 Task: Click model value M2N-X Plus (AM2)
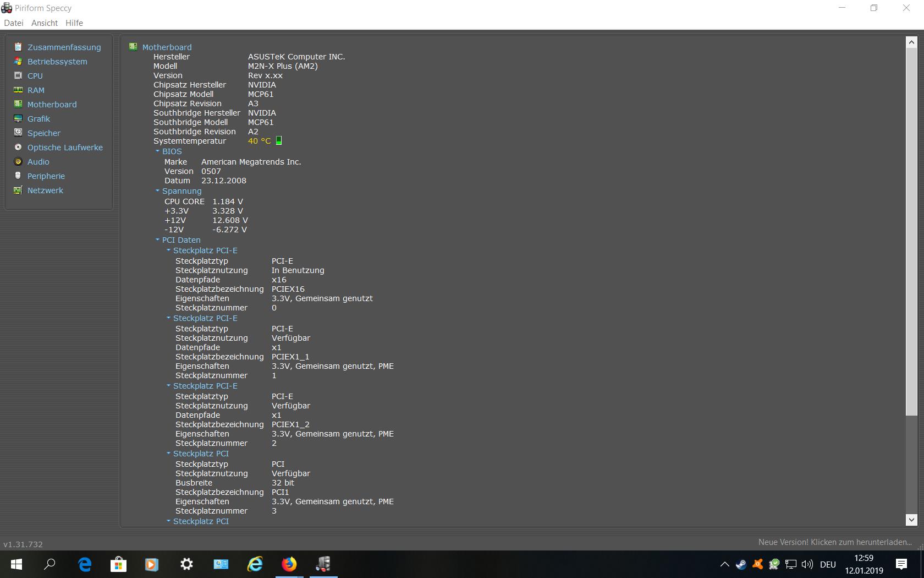coord(283,66)
